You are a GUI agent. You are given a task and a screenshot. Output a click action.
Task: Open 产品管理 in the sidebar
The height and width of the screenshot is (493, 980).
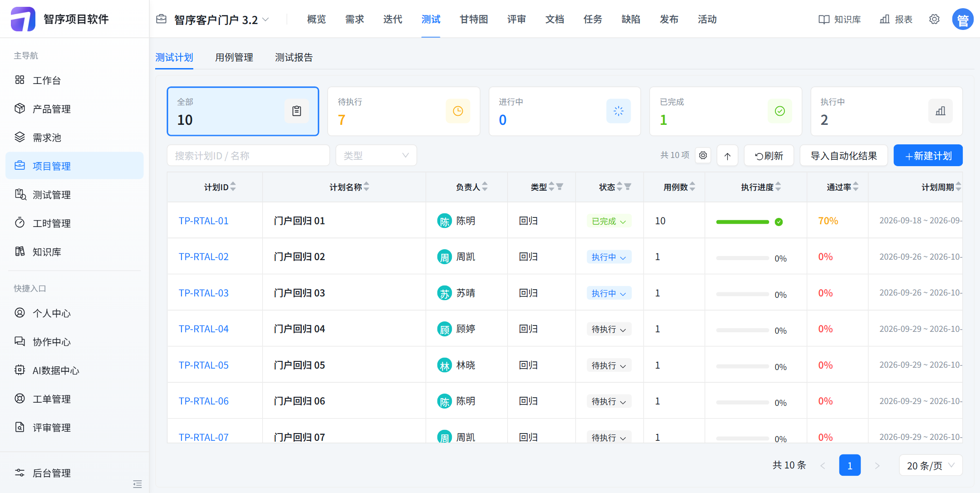(74, 109)
